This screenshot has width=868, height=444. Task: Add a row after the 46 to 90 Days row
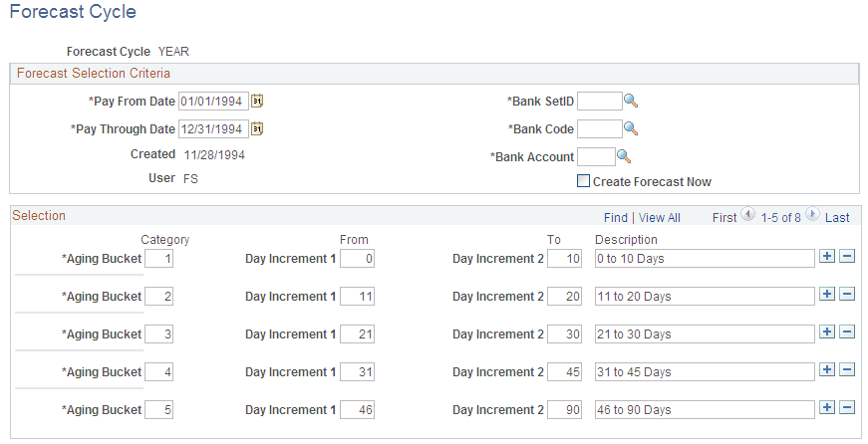tap(827, 408)
